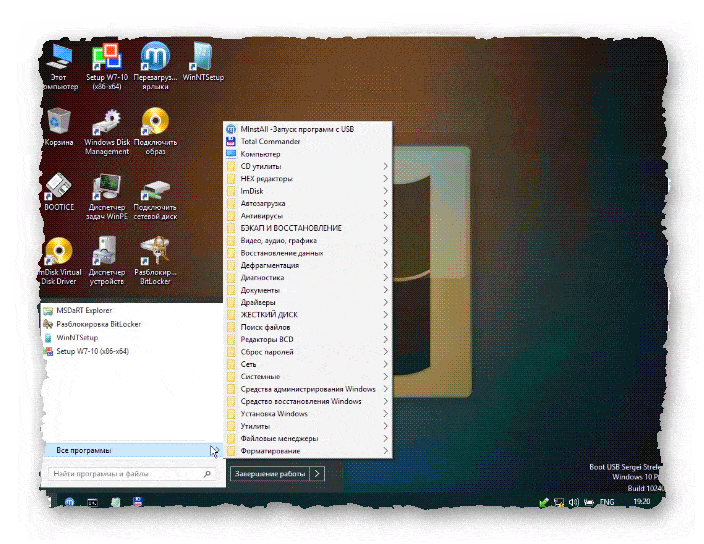The width and height of the screenshot is (704, 544).
Task: Click the Корзина recycle bin icon
Action: coord(59,127)
